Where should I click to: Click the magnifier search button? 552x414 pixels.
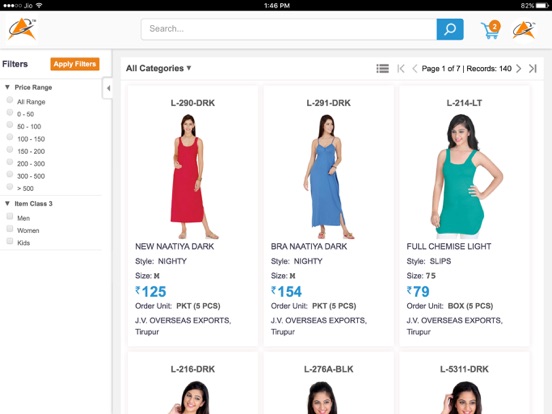[x=450, y=29]
